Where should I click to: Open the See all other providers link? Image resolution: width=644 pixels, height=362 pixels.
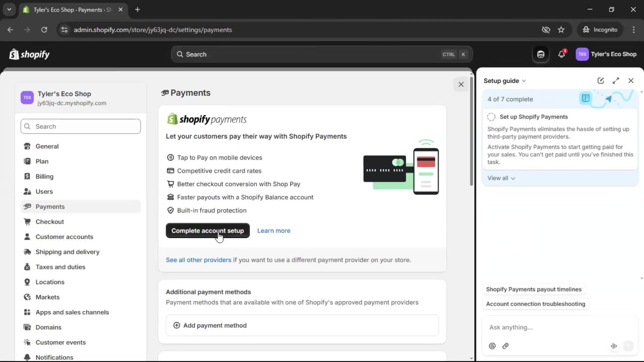(198, 260)
